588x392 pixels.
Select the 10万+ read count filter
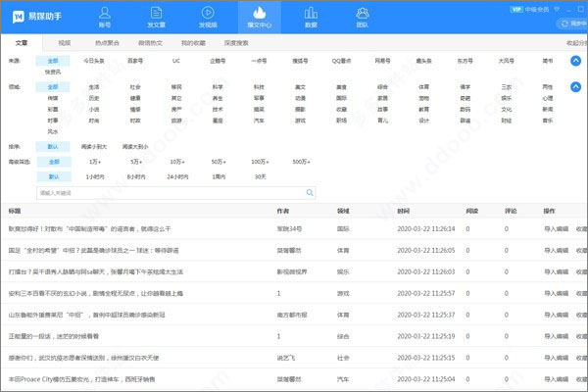[x=177, y=161]
